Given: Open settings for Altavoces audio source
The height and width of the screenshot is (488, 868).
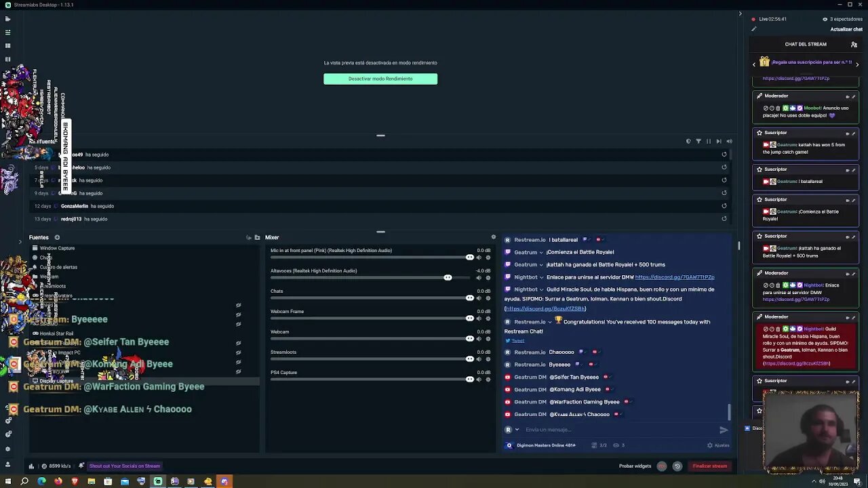Looking at the screenshot, I should pyautogui.click(x=488, y=278).
